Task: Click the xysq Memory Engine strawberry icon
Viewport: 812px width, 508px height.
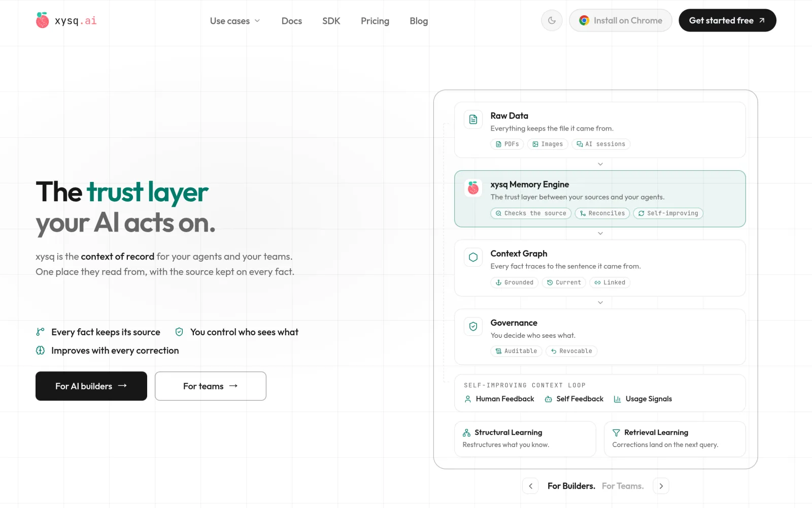Action: coord(473,188)
